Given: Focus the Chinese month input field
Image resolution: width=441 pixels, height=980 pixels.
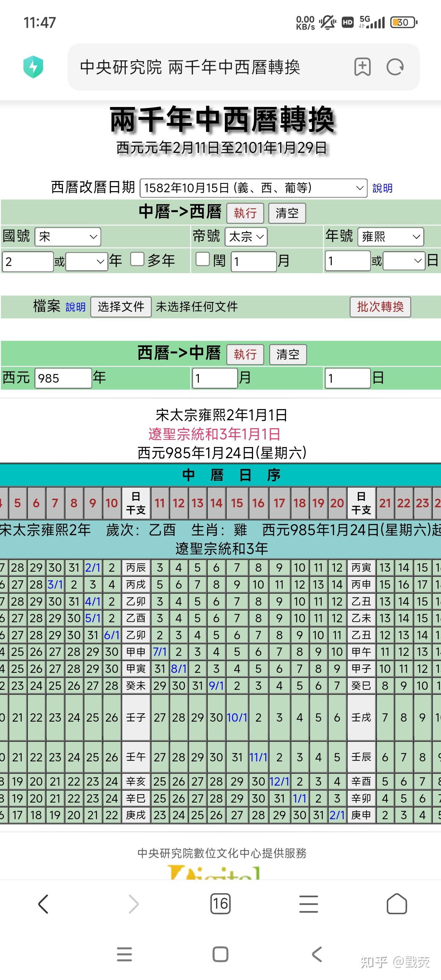Looking at the screenshot, I should coord(253,261).
